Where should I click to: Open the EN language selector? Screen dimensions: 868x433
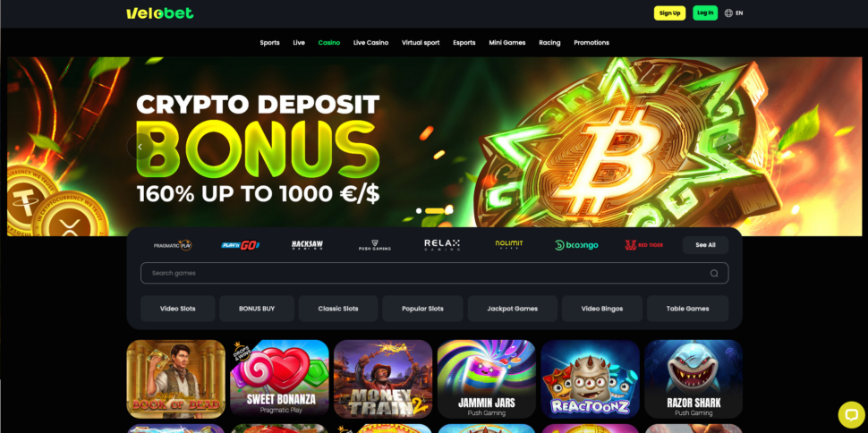[734, 13]
